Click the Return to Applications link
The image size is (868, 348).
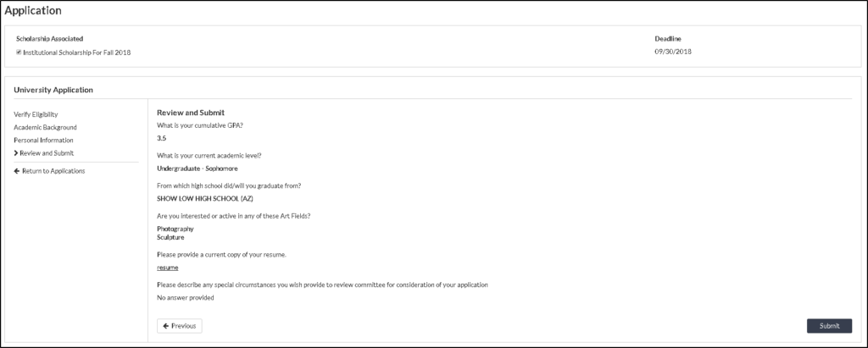[x=53, y=171]
